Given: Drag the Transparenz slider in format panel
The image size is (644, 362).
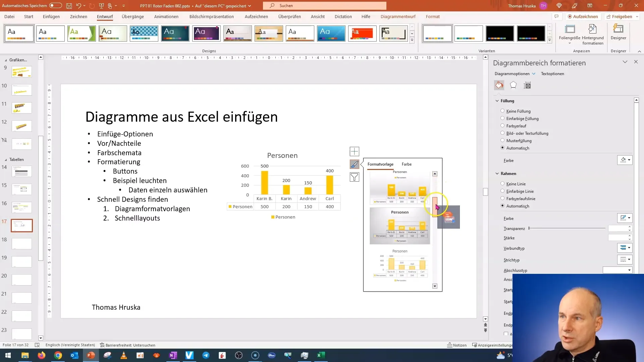Looking at the screenshot, I should [x=529, y=229].
